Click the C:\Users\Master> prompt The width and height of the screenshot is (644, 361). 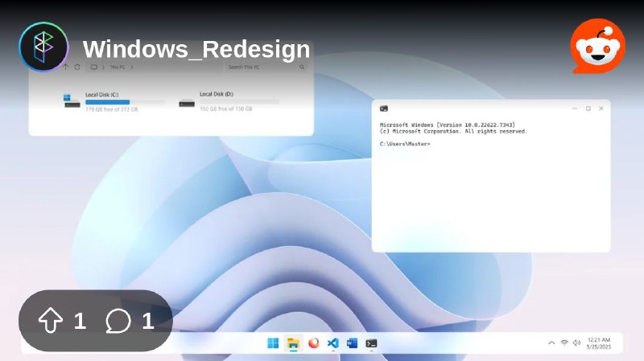coord(405,144)
